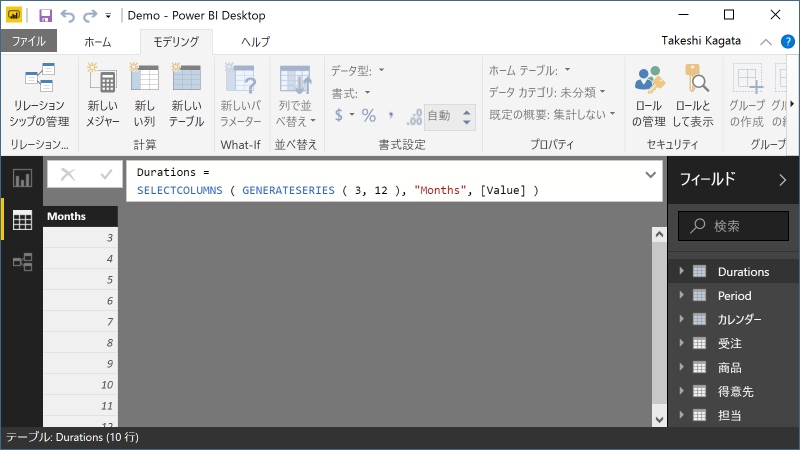Expand the 商品 table
Viewport: 800px width, 450px height.
pos(682,367)
